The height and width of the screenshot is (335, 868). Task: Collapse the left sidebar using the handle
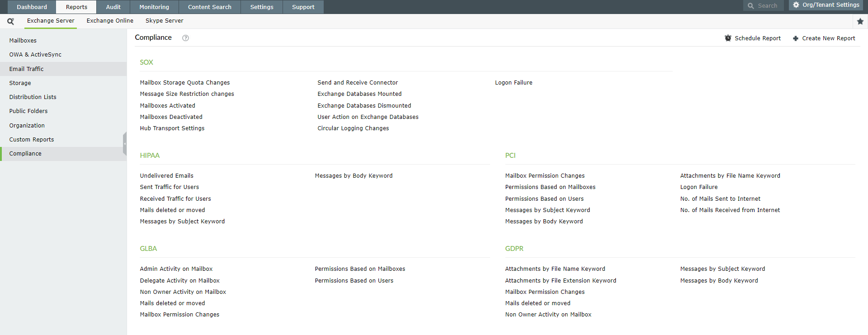point(125,144)
